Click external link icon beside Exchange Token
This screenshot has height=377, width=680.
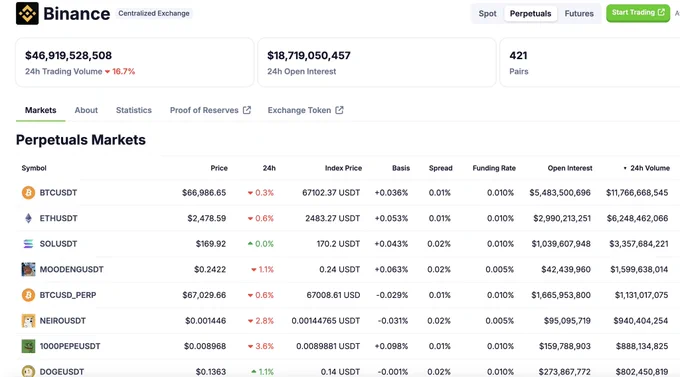click(x=339, y=110)
